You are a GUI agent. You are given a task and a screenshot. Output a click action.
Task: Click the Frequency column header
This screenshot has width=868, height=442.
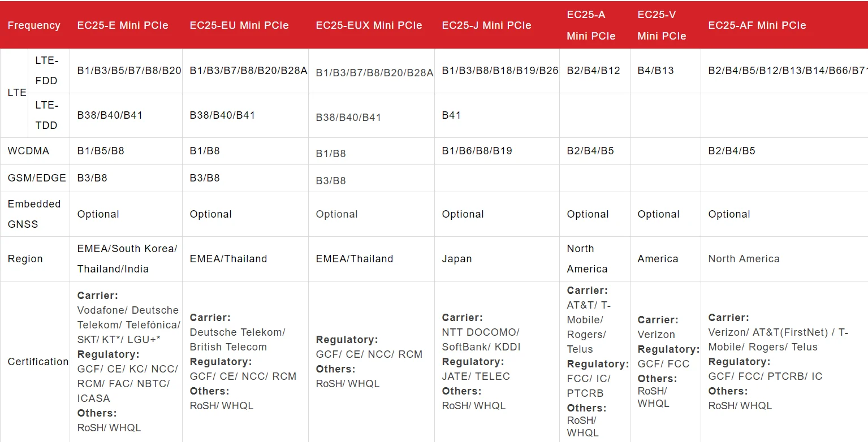pyautogui.click(x=34, y=25)
